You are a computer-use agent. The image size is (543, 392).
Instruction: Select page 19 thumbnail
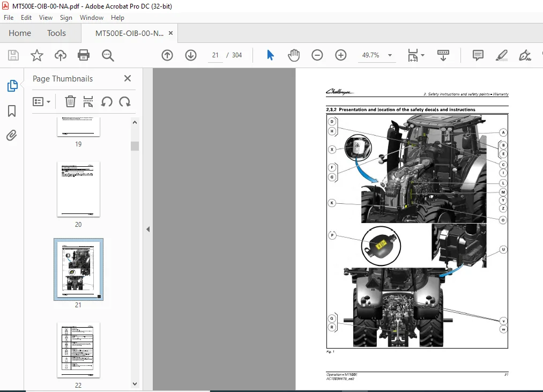pyautogui.click(x=78, y=127)
